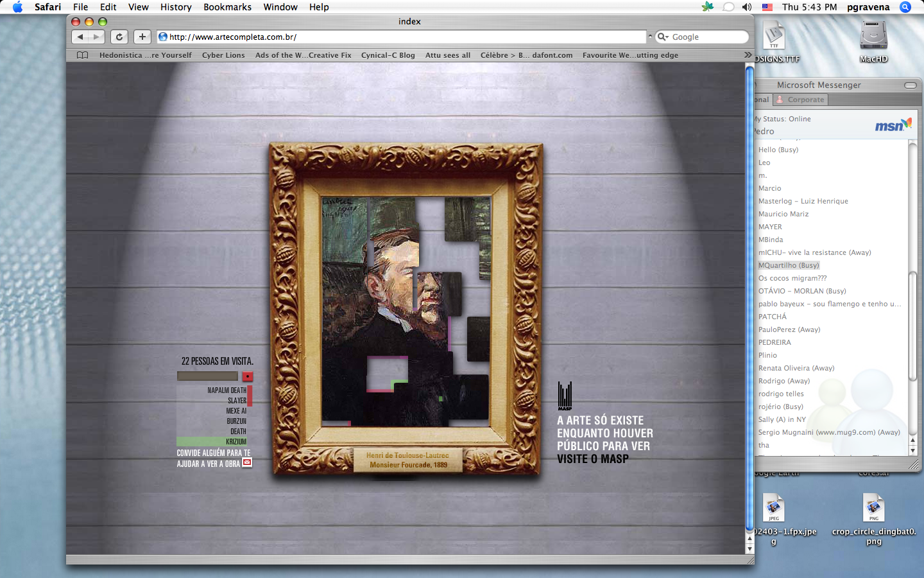
Task: Open the Edit menu
Action: point(108,7)
